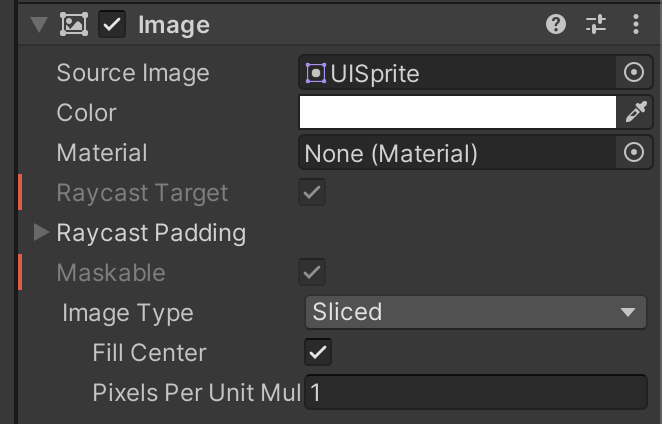Expand the Raycast Padding foldout
This screenshot has width=662, height=424.
pyautogui.click(x=41, y=232)
